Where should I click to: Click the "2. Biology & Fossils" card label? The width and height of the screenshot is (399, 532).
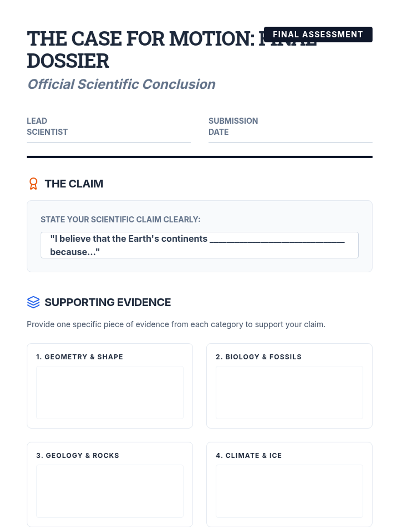pyautogui.click(x=258, y=357)
